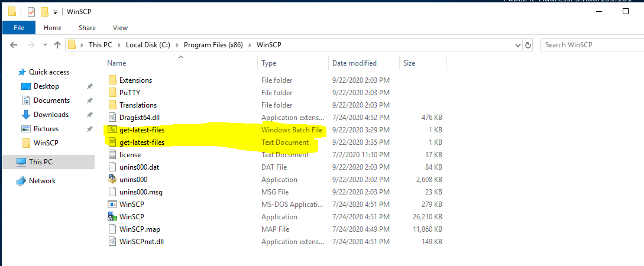Select the get-latest-files text document icon
Screen dimensions: 644x266
pyautogui.click(x=112, y=142)
